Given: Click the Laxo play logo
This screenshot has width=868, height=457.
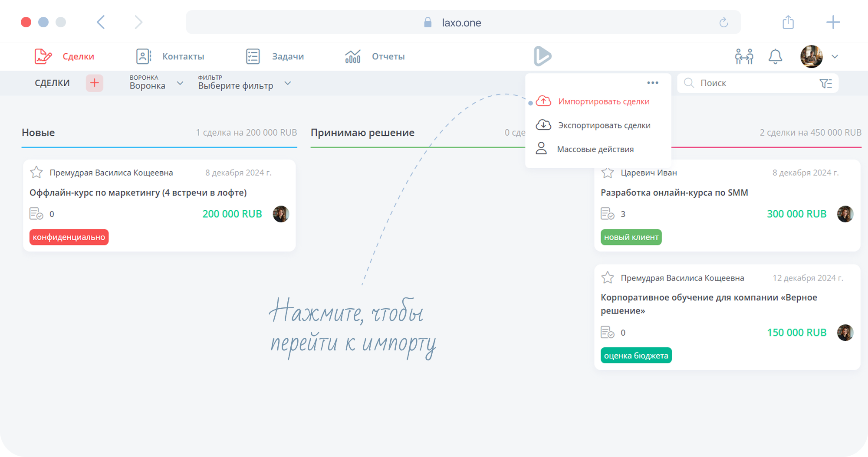Looking at the screenshot, I should tap(542, 56).
